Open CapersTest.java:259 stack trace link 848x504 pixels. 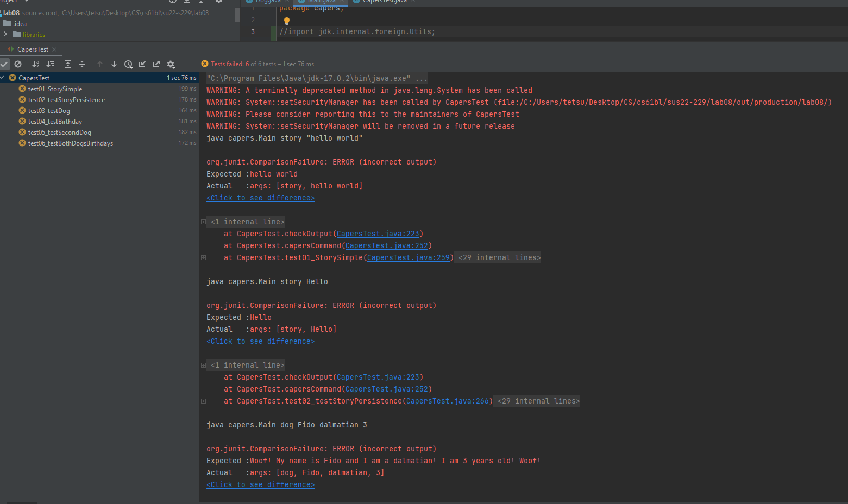(408, 258)
